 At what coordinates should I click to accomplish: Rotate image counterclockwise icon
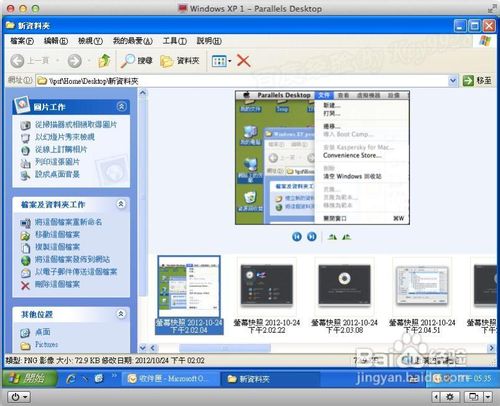pyautogui.click(x=346, y=237)
